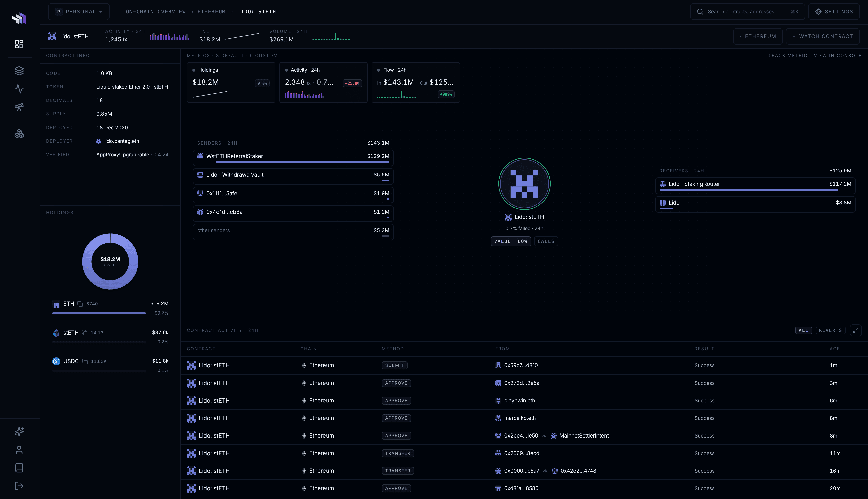Show All contract activity
The image size is (868, 499).
click(803, 330)
